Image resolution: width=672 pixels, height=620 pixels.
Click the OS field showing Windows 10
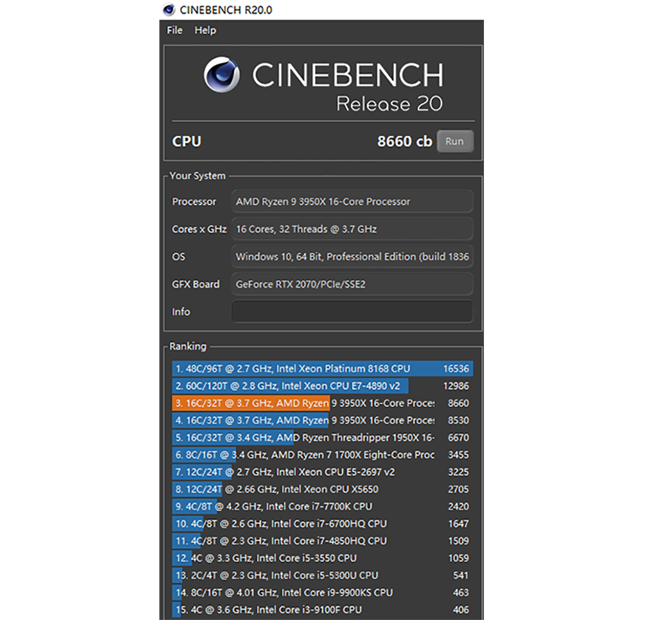(352, 257)
